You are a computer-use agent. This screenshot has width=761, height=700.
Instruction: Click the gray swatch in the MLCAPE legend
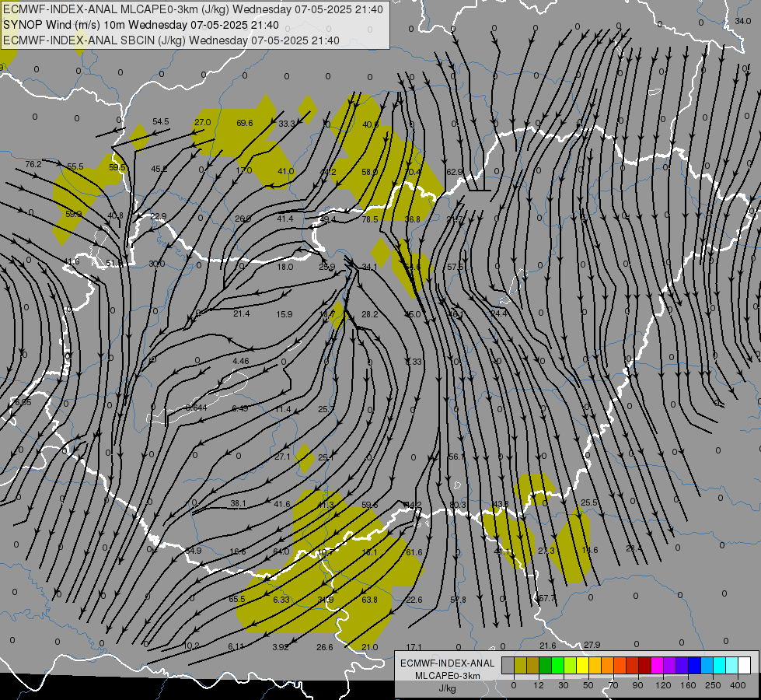click(x=508, y=665)
